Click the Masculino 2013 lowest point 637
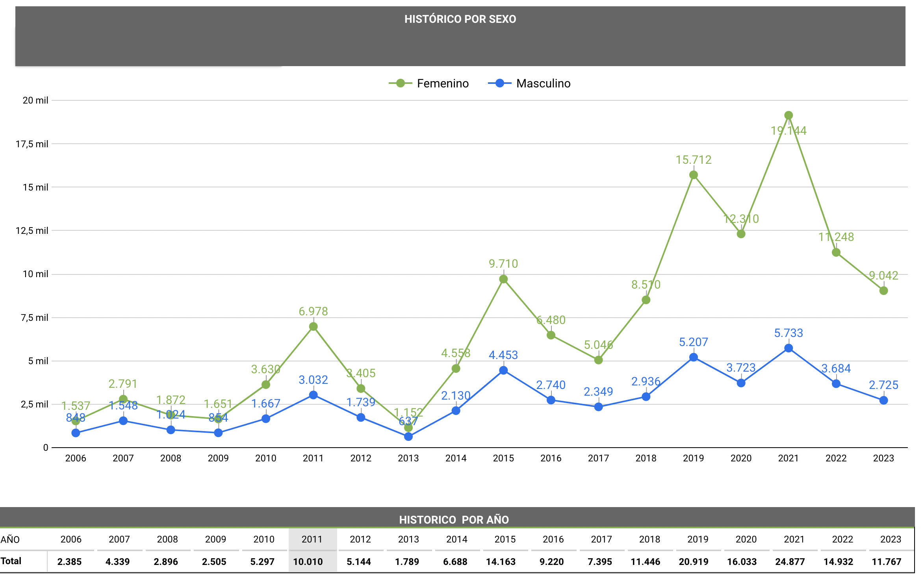Screen dimensions: 924x574 pos(408,437)
